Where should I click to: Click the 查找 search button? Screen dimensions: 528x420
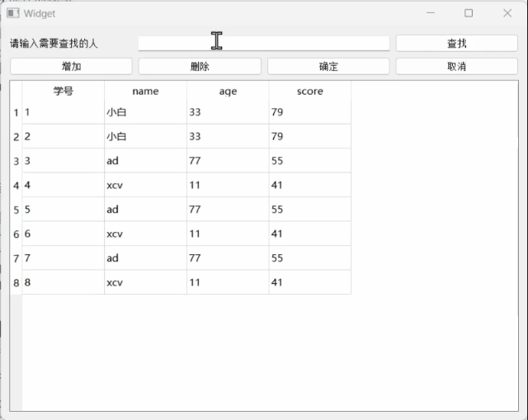pos(456,44)
